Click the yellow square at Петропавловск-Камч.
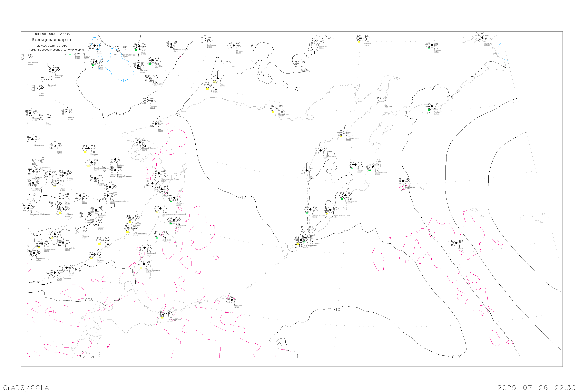Screen dimensions: 588x392 tap(327, 214)
